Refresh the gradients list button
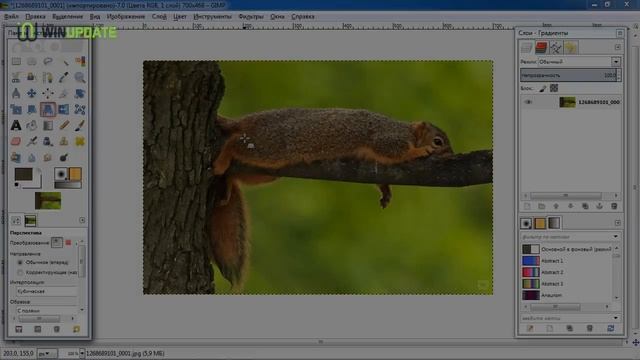 pos(611,328)
